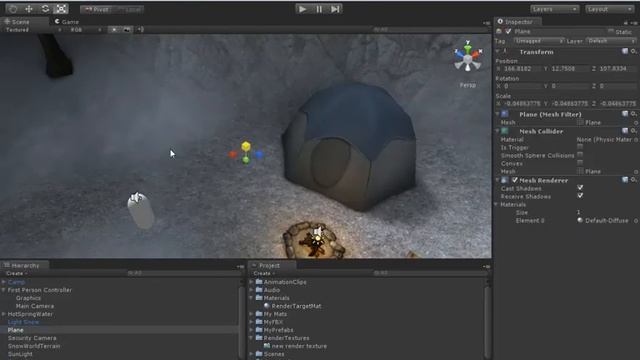Select the Rotate tool in the toolbar
This screenshot has height=360, width=640.
tap(45, 9)
